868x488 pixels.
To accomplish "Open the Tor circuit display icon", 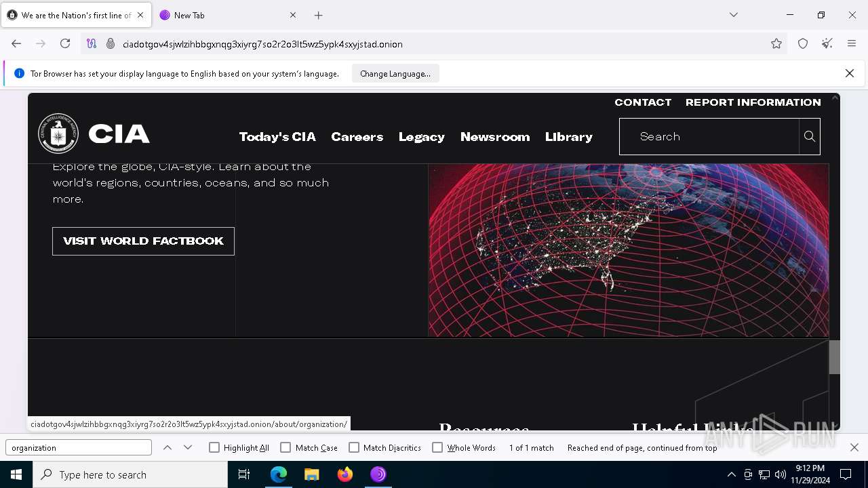I will pos(92,43).
